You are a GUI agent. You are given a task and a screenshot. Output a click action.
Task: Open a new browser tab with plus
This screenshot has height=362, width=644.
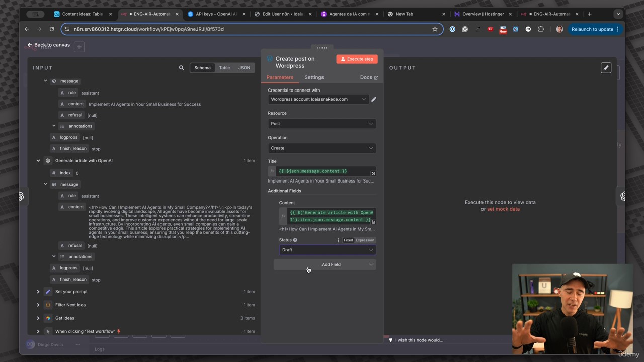point(590,14)
